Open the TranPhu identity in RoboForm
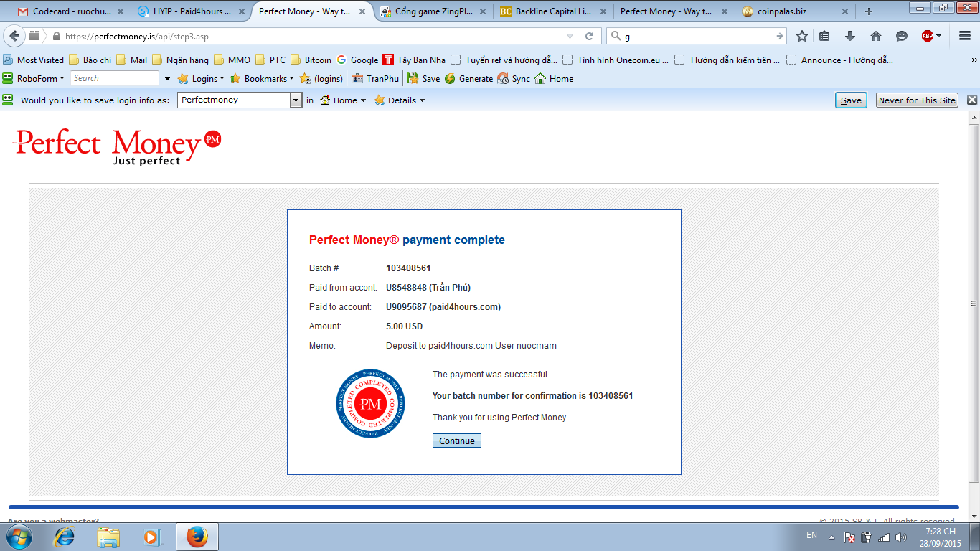This screenshot has width=980, height=551. pyautogui.click(x=375, y=79)
